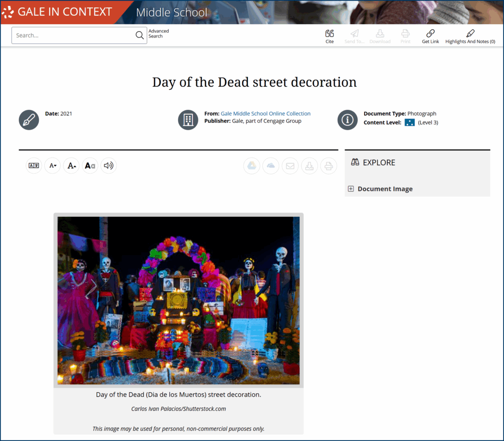Open the Get Link tool
The width and height of the screenshot is (504, 441).
tap(430, 34)
